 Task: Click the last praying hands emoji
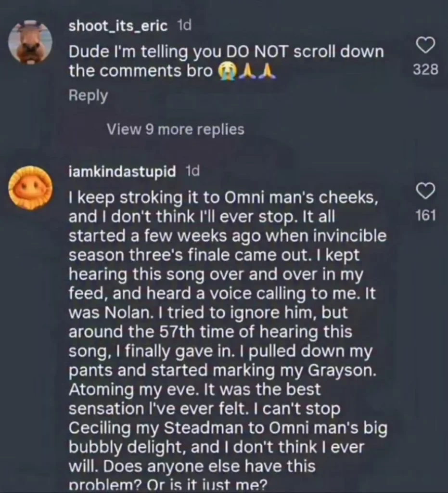(x=267, y=71)
